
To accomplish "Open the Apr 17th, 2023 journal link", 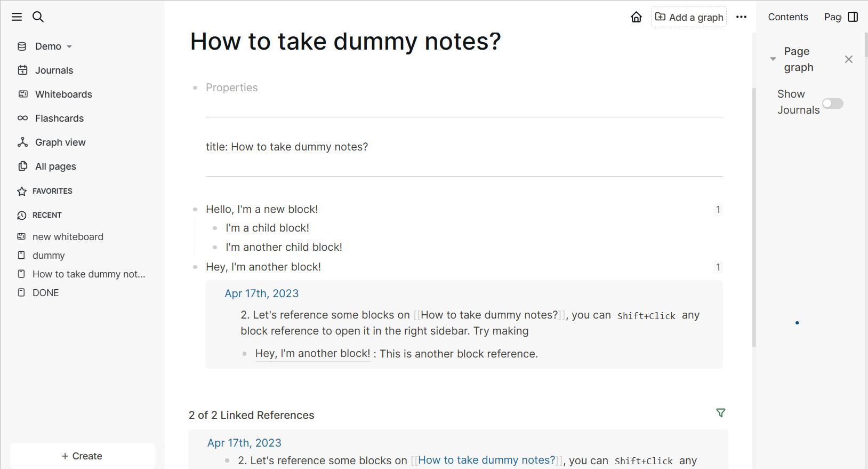I will (261, 293).
